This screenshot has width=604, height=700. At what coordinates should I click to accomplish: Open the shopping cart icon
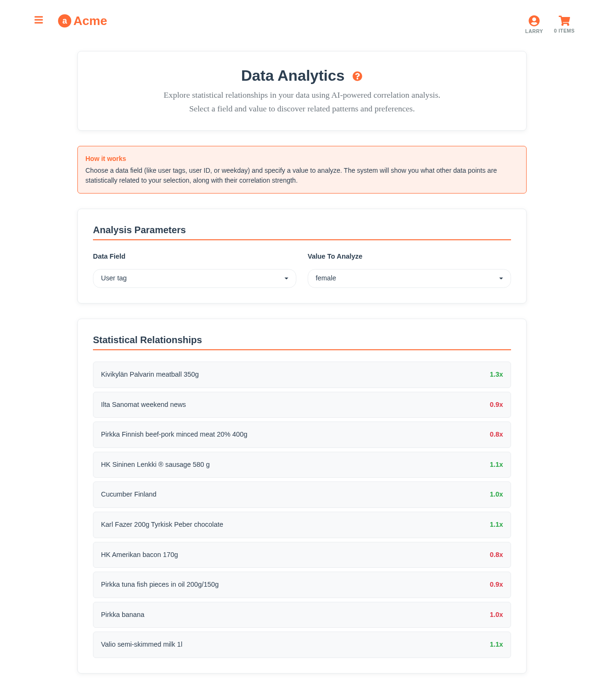point(564,20)
